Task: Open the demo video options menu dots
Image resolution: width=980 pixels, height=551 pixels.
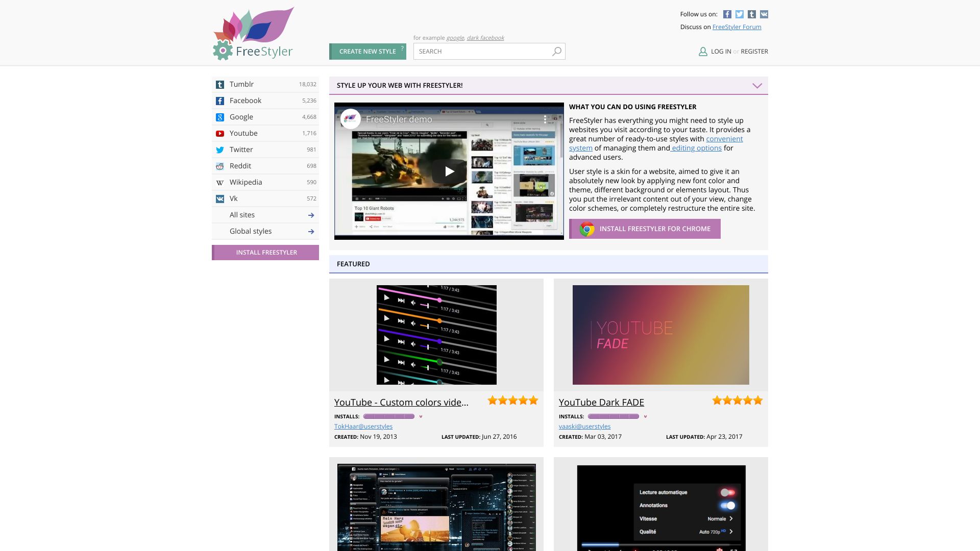Action: [545, 119]
